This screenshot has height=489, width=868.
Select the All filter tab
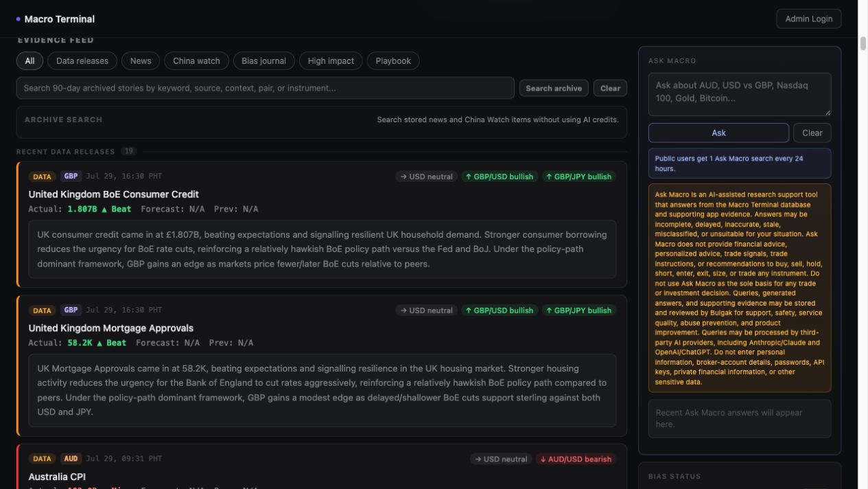[x=30, y=60]
